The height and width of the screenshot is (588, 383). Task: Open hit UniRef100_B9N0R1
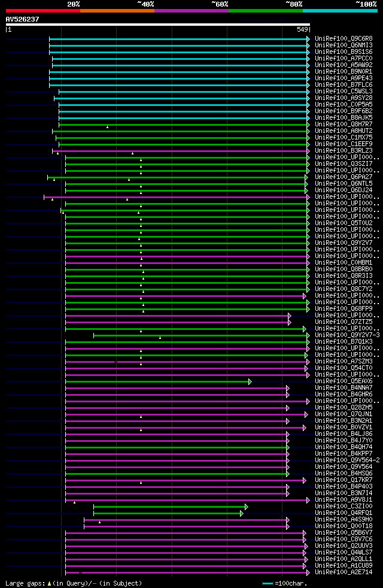[x=344, y=72]
